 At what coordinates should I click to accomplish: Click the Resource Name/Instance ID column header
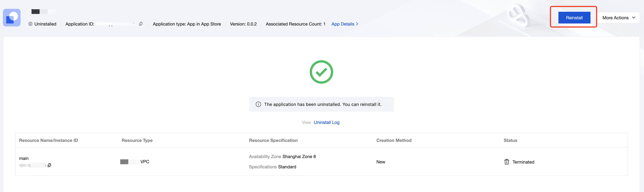(x=49, y=140)
